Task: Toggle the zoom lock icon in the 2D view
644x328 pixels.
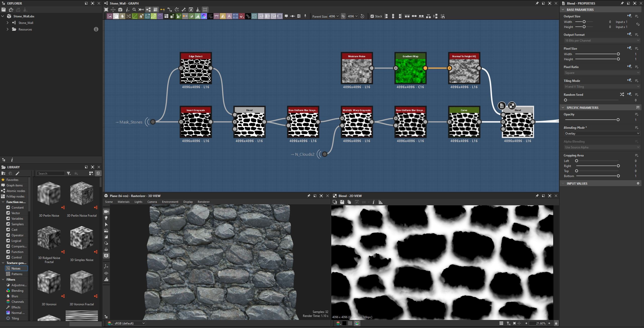Action: click(556, 323)
